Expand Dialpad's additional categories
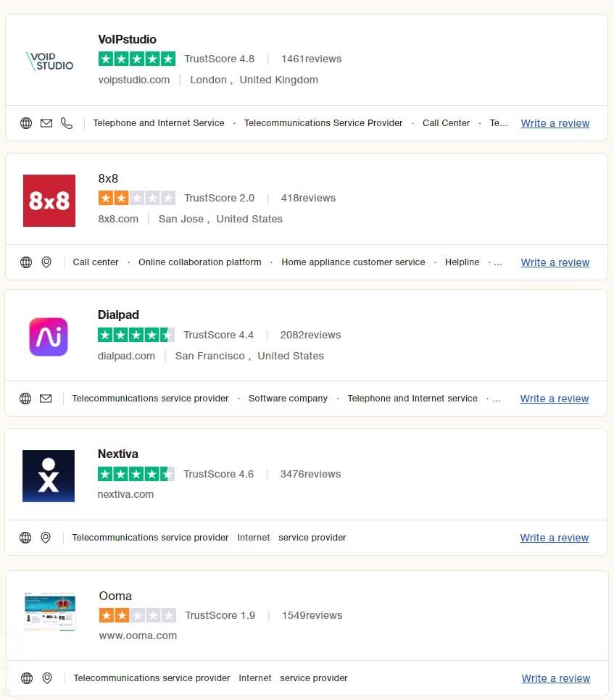 tap(497, 399)
